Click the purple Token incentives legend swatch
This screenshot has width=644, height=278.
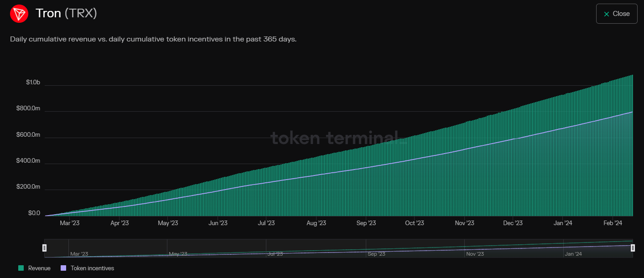coord(63,268)
